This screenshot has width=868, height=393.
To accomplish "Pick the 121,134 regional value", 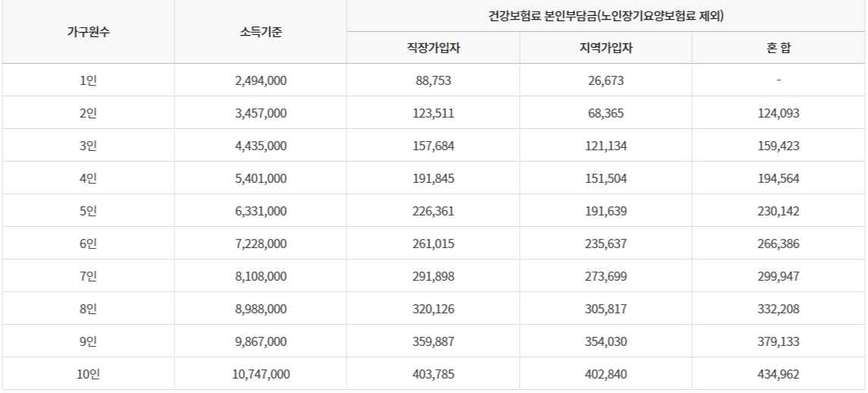I will click(x=605, y=146).
